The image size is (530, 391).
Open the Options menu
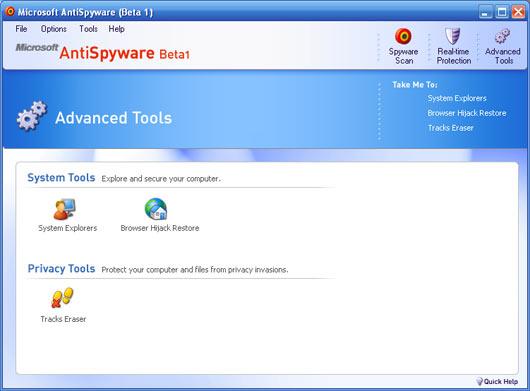coord(53,29)
